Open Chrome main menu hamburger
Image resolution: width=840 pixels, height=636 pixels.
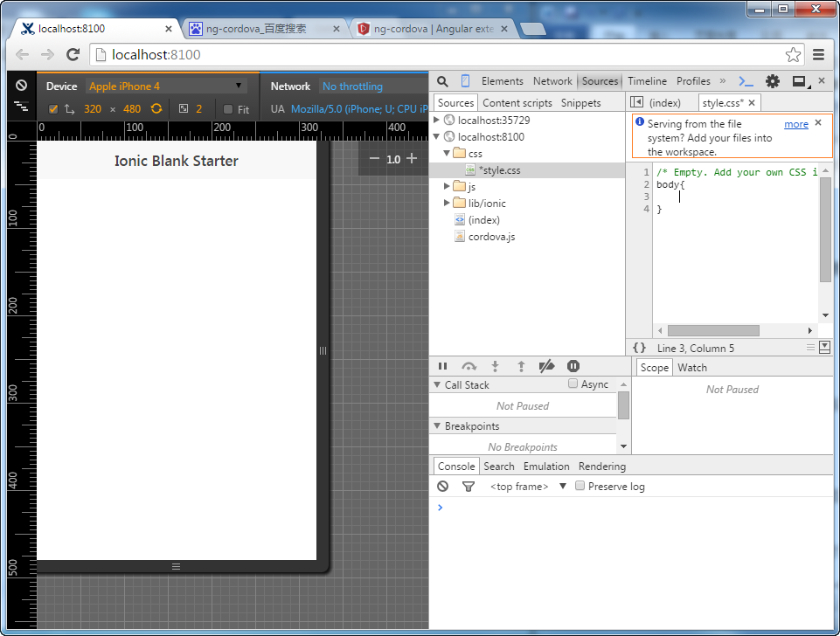(x=818, y=54)
